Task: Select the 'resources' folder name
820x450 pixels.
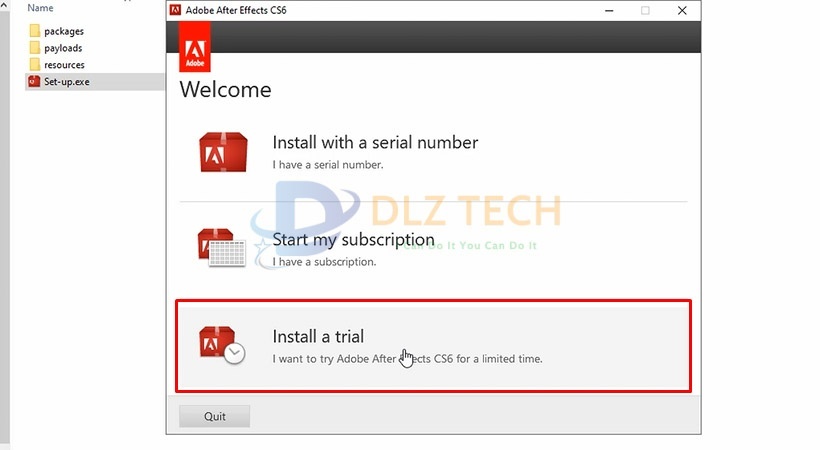Action: pos(64,65)
